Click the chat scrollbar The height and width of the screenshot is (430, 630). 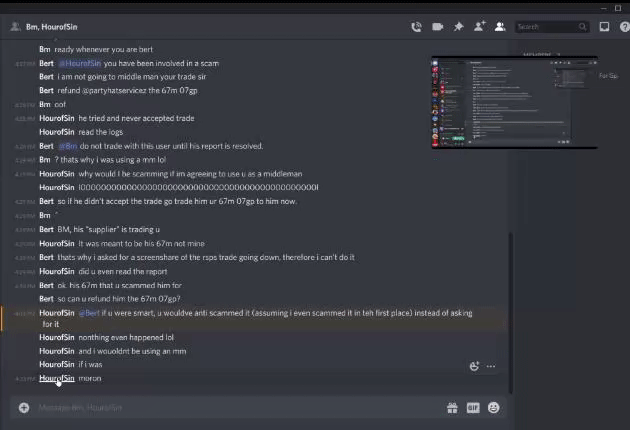(510, 313)
